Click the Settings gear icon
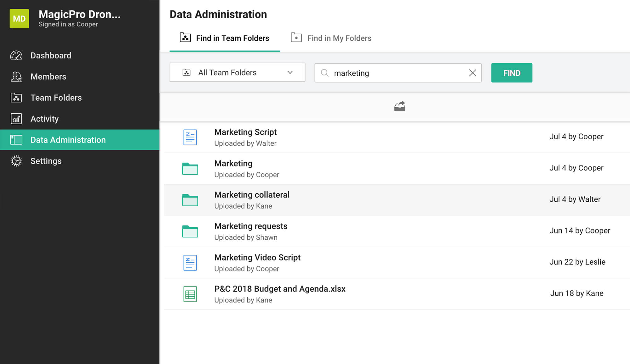The image size is (630, 364). click(16, 161)
